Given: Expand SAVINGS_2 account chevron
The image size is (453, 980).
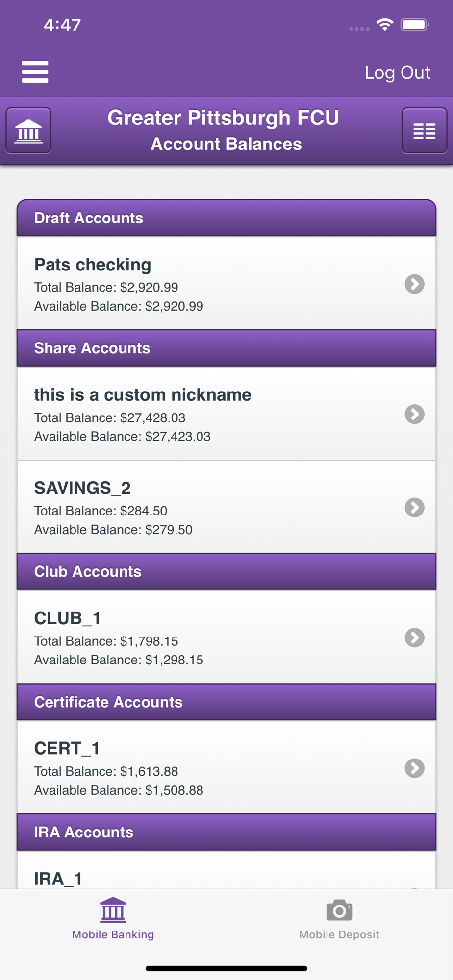Looking at the screenshot, I should 414,507.
